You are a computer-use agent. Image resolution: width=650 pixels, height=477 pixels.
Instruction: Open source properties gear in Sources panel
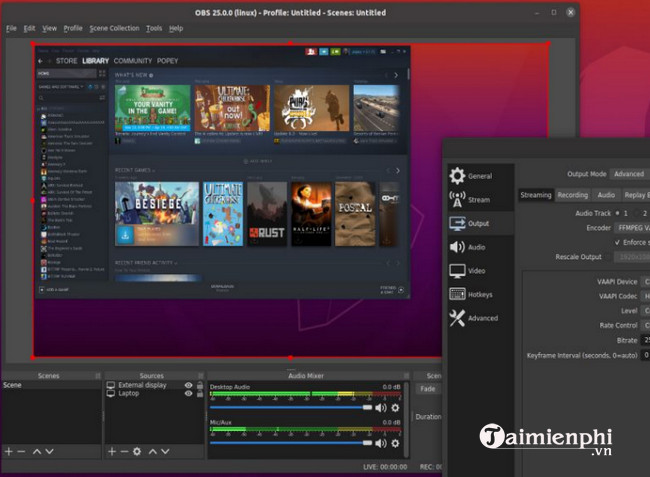pos(137,451)
